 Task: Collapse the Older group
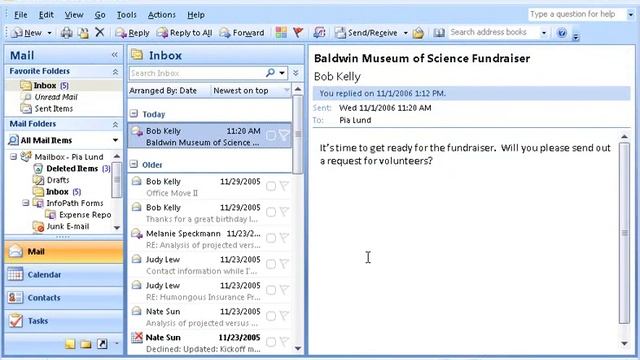(134, 164)
